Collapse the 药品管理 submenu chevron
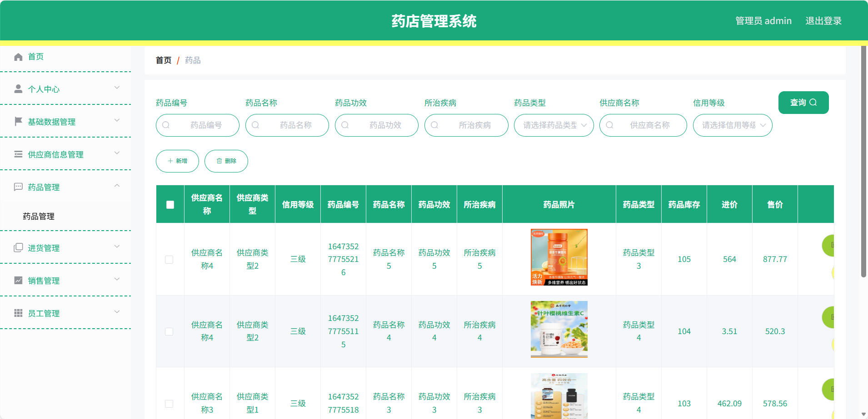Viewport: 868px width, 419px height. (117, 186)
